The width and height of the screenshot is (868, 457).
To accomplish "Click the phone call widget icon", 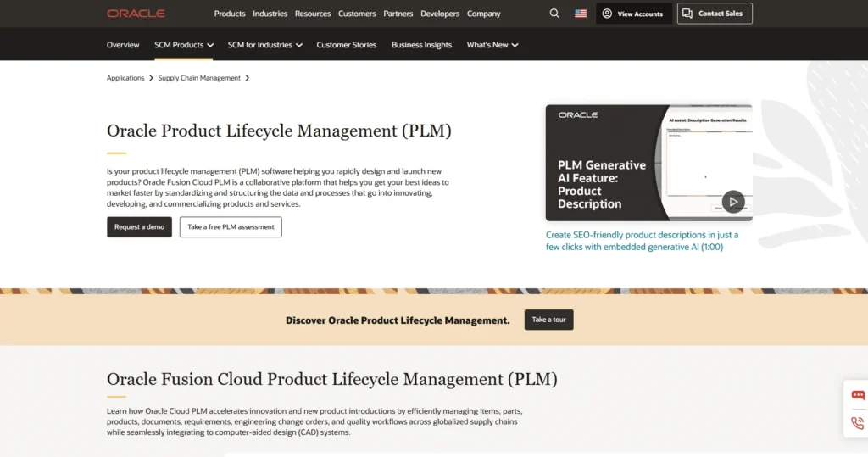I will (x=858, y=422).
